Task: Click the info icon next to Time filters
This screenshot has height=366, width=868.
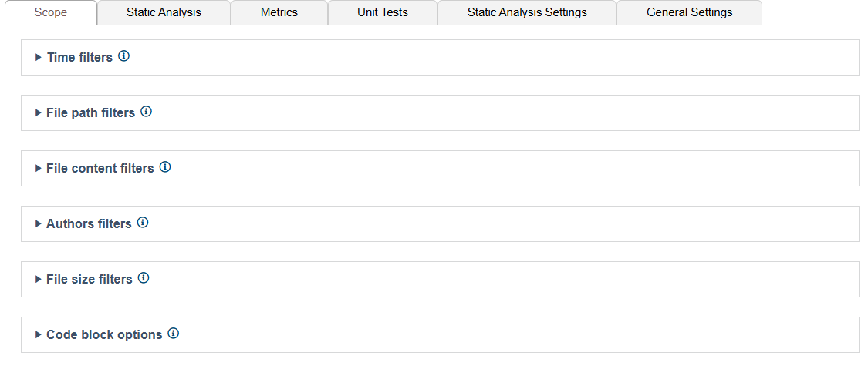Action: [x=124, y=55]
